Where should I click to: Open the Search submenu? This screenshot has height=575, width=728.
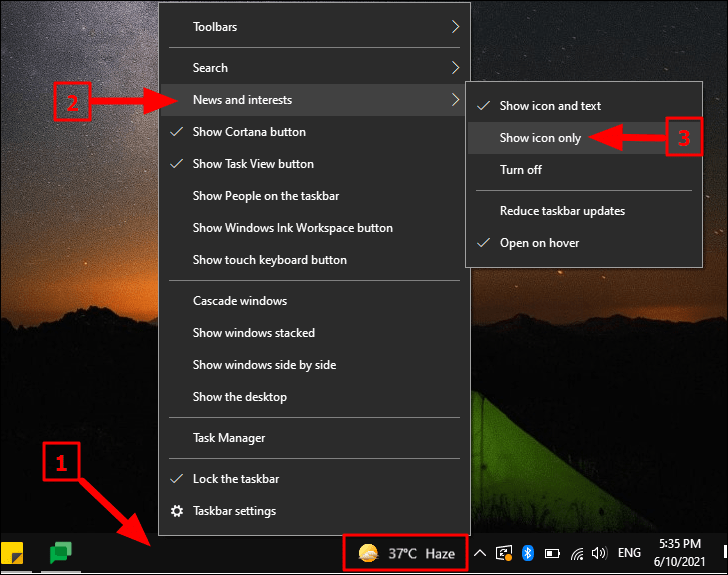pyautogui.click(x=314, y=68)
